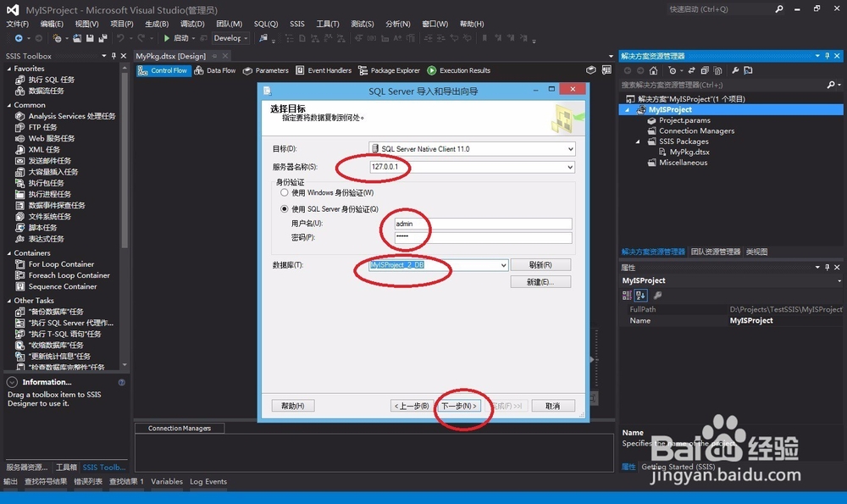Image resolution: width=847 pixels, height=504 pixels.
Task: Click the Show All Files icon in Solution Explorer
Action: coord(717,70)
